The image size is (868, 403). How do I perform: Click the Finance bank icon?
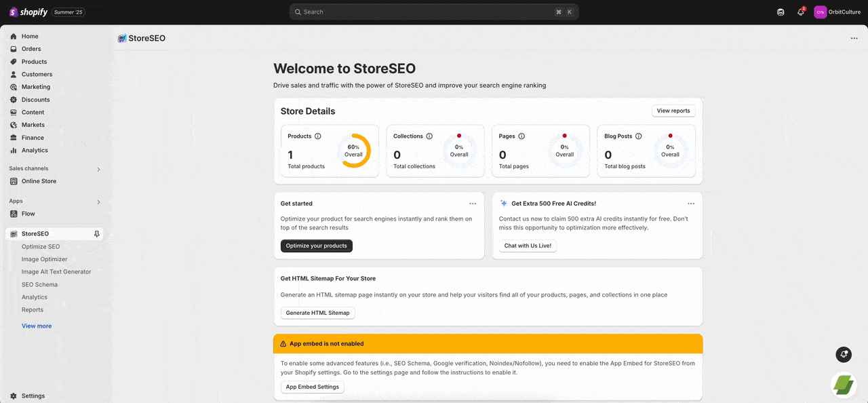click(14, 138)
